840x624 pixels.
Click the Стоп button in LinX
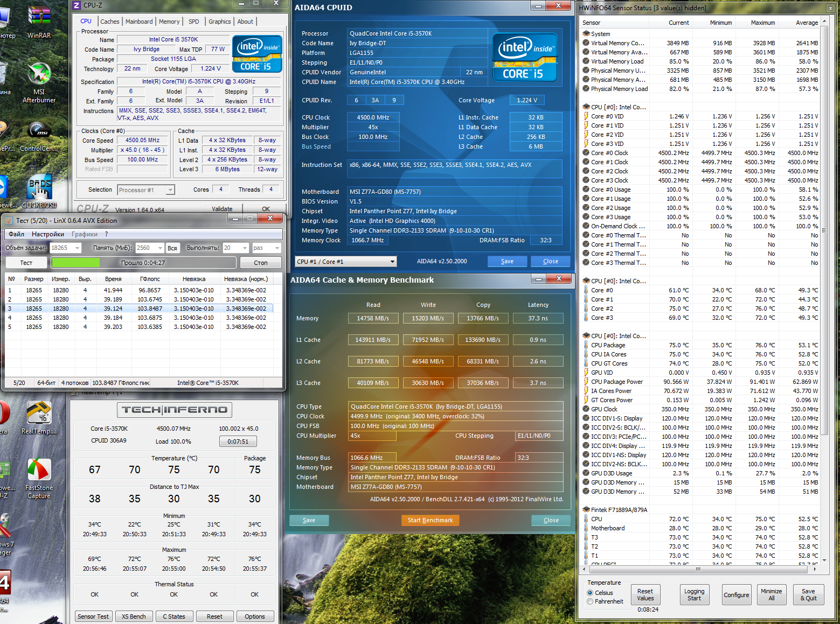[261, 263]
